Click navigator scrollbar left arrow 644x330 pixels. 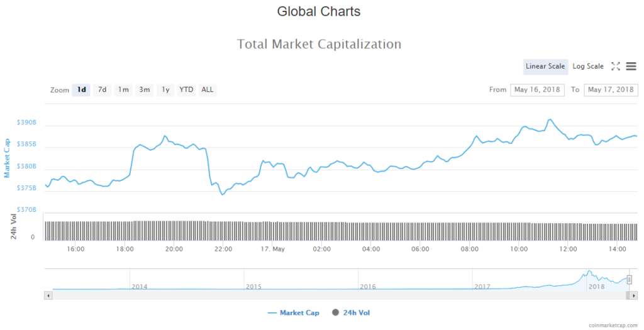point(47,294)
